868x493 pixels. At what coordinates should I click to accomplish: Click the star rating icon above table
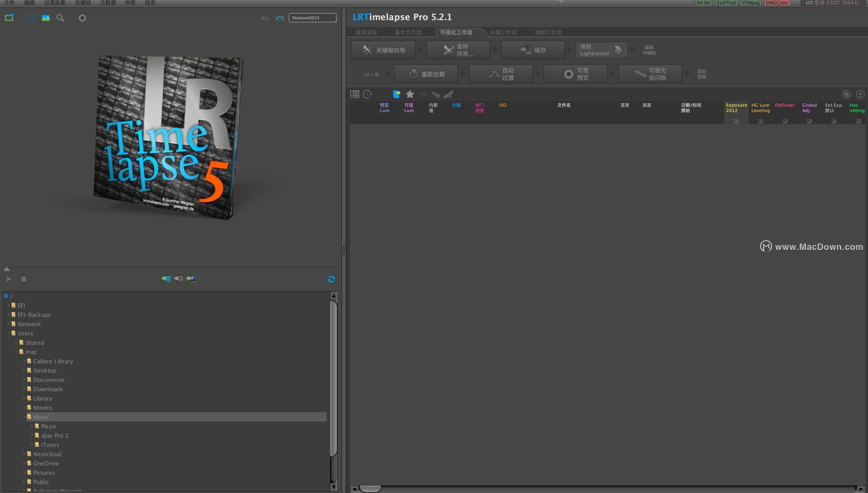pyautogui.click(x=410, y=94)
